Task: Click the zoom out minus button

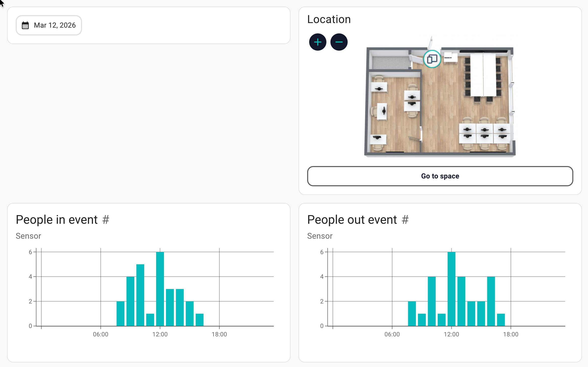Action: (339, 42)
